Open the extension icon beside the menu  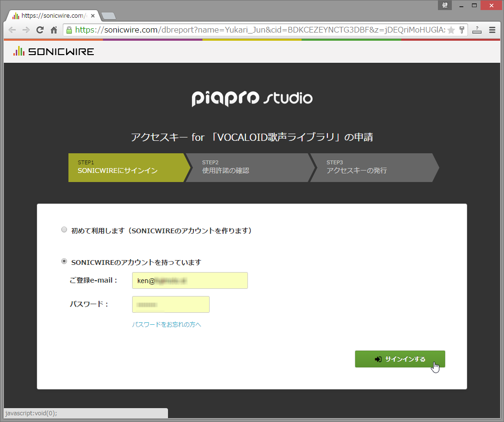click(477, 30)
